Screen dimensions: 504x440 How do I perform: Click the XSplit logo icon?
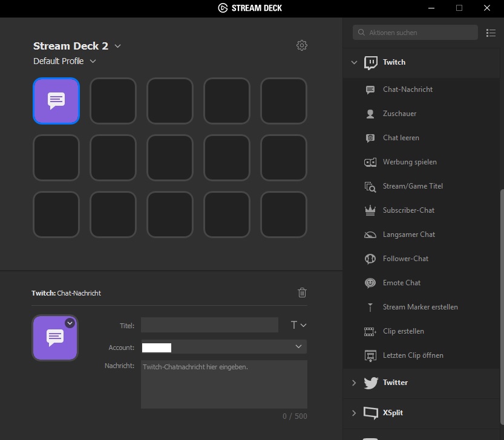coord(371,413)
